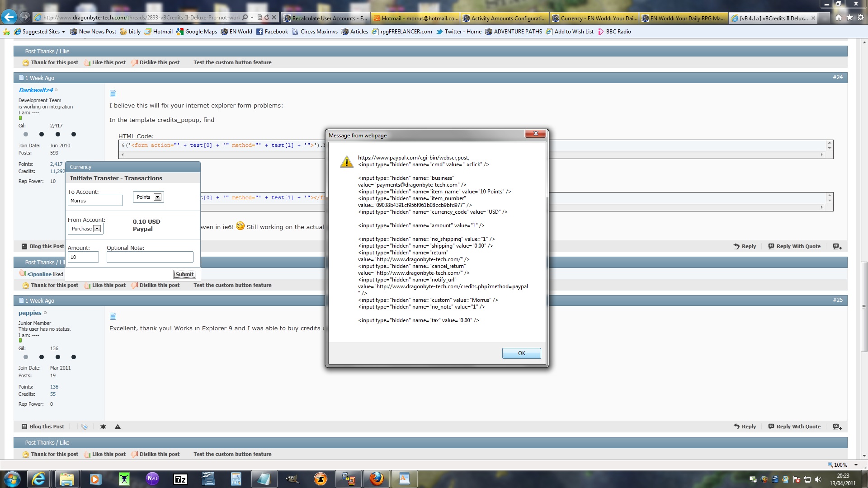
Task: Open the GIMP icon in taskbar
Action: 292,479
